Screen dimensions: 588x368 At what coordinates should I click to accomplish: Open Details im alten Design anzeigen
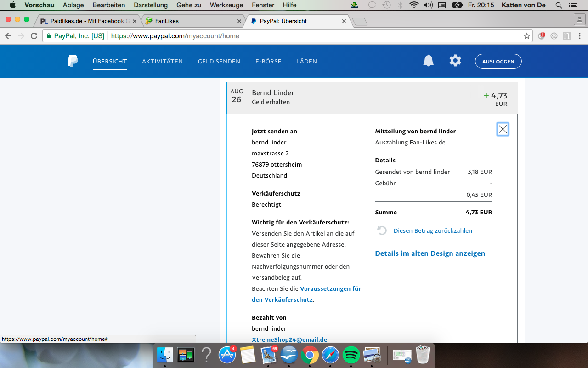pos(430,253)
